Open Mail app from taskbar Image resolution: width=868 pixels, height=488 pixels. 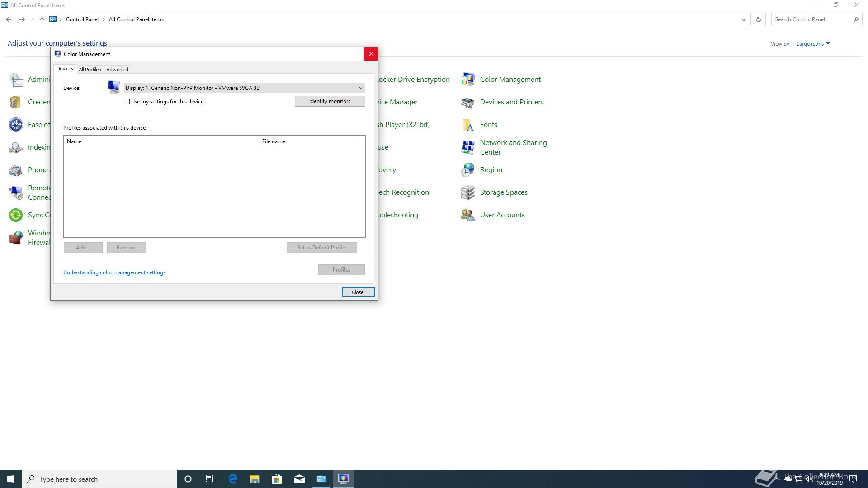[299, 479]
